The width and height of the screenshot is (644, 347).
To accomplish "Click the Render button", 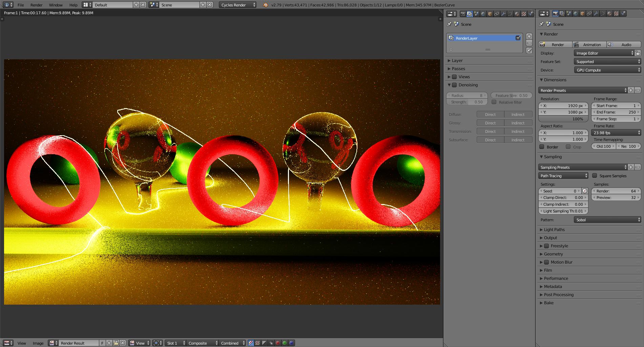I will [555, 44].
